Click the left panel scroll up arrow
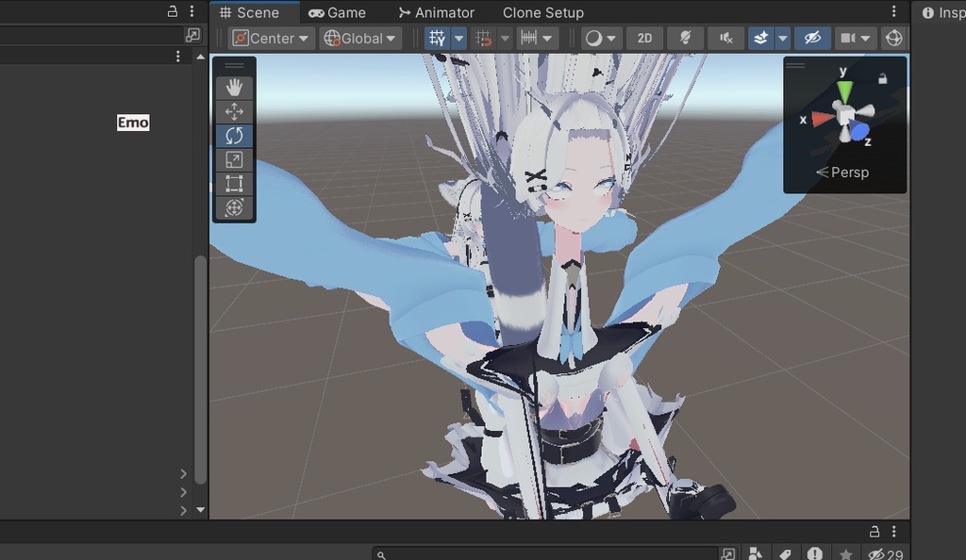Screen dimensions: 966x560 200,57
